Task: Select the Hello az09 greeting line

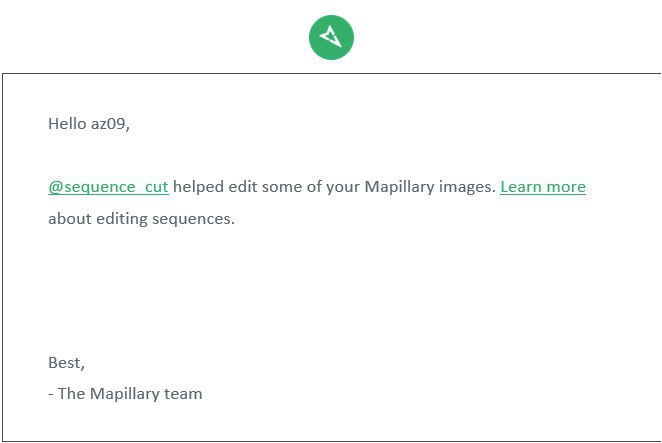Action: [89, 124]
